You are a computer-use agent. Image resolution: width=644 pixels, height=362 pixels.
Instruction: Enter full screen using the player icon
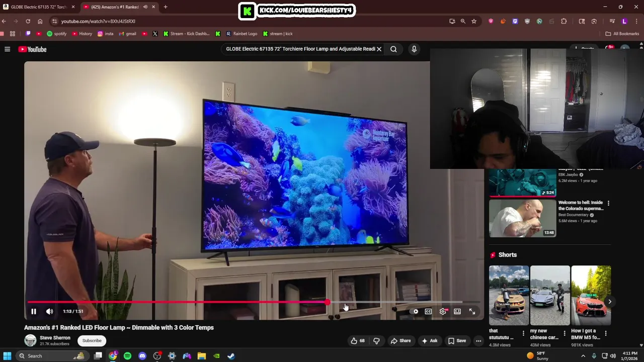(x=472, y=311)
